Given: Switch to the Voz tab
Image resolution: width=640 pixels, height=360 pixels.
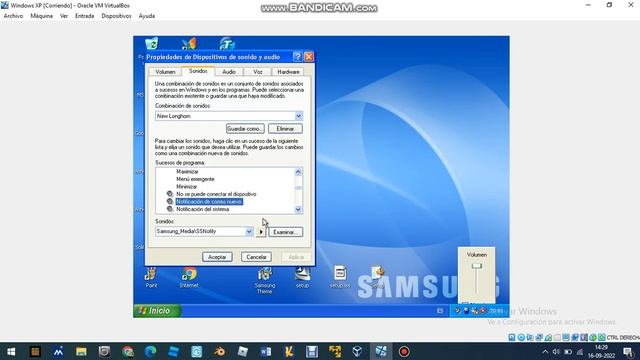Looking at the screenshot, I should [258, 72].
